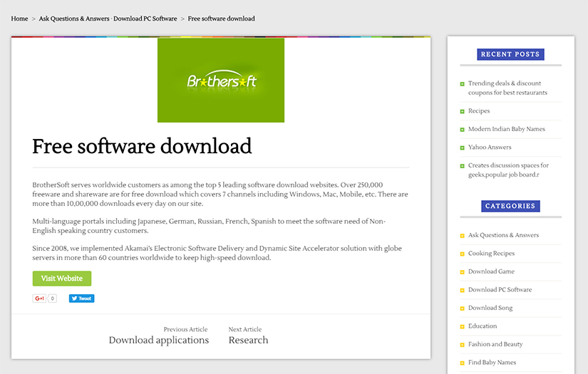Open Ask Questions & Answers breadcrumb link

coord(74,19)
